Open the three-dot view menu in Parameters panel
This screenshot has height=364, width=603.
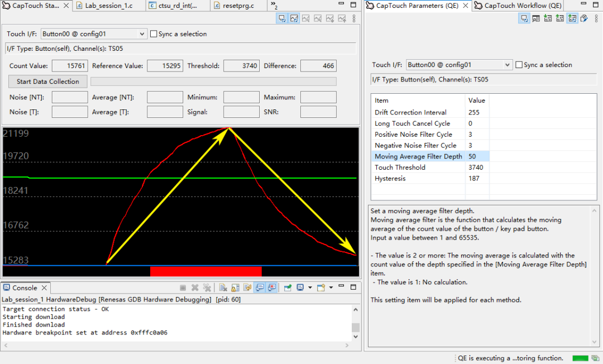click(597, 18)
